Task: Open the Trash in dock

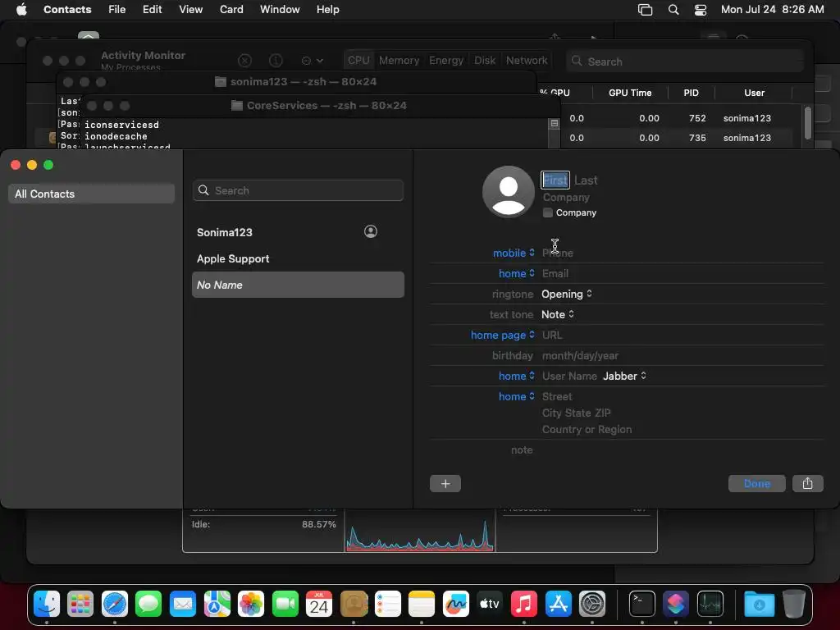Action: point(794,604)
